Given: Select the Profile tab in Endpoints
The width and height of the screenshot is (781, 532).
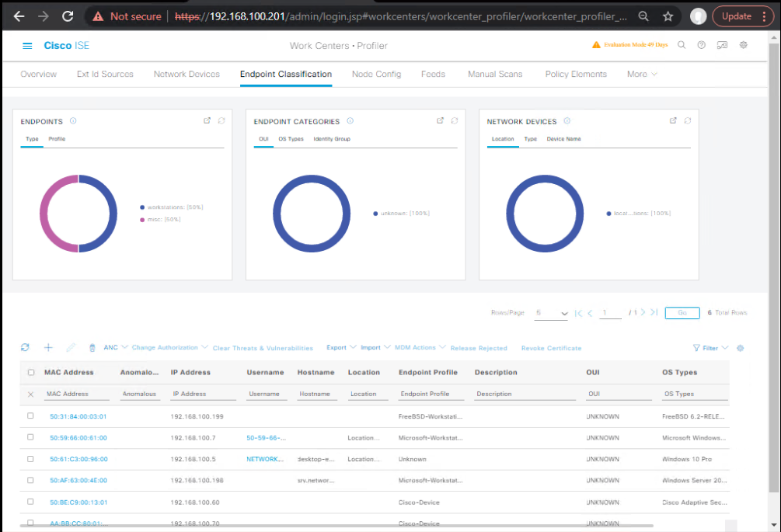Looking at the screenshot, I should [x=57, y=139].
